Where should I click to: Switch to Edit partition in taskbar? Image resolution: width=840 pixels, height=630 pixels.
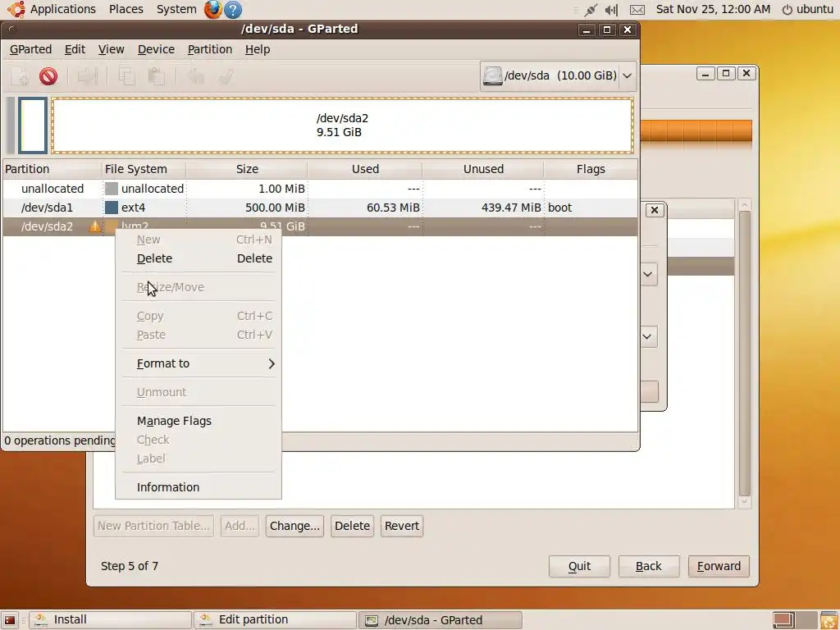[276, 620]
